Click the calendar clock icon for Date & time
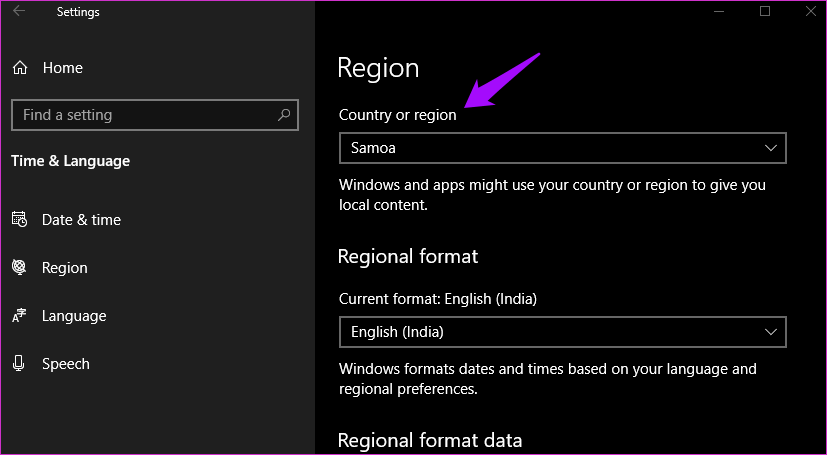 click(20, 219)
